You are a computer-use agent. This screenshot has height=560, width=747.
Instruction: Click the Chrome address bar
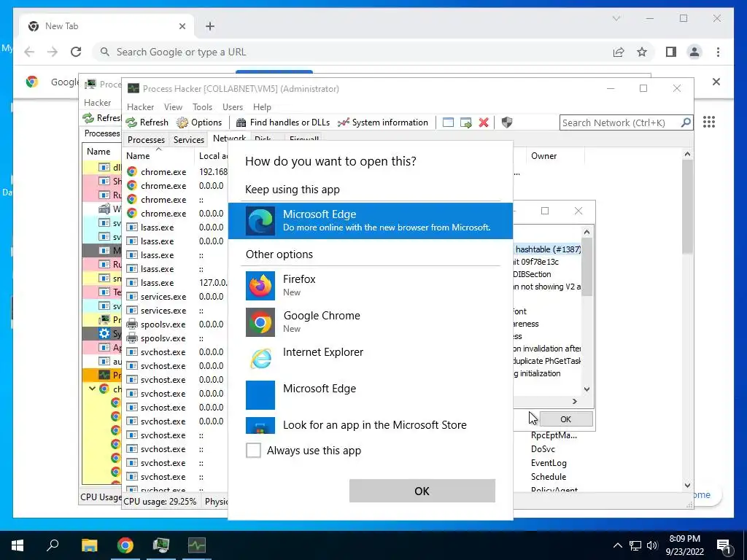point(352,52)
